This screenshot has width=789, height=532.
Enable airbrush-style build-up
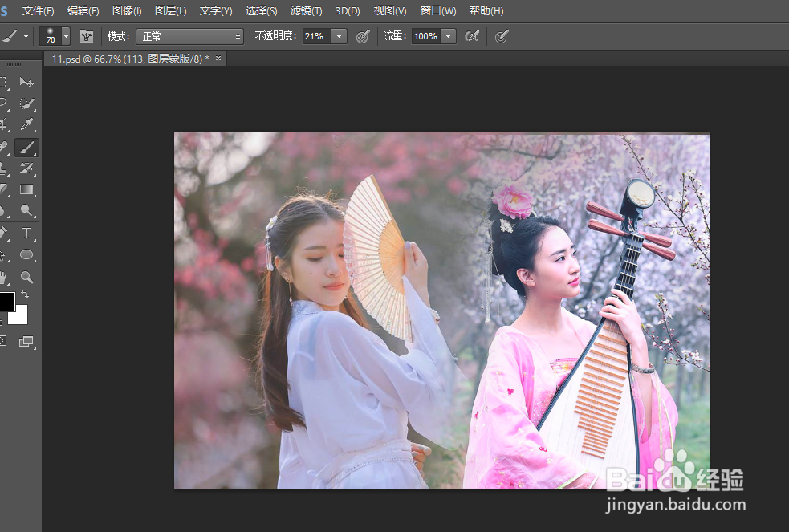(471, 36)
